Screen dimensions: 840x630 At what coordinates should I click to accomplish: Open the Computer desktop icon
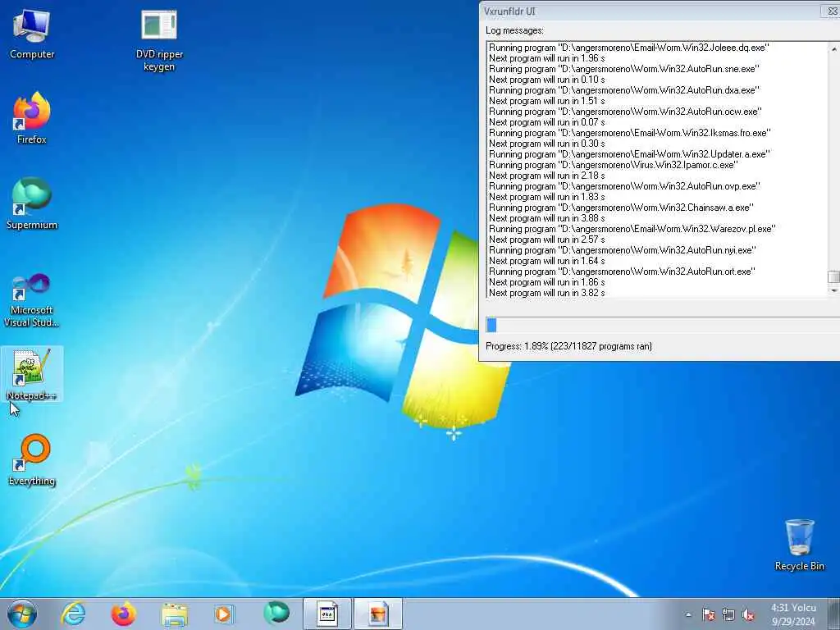point(32,33)
